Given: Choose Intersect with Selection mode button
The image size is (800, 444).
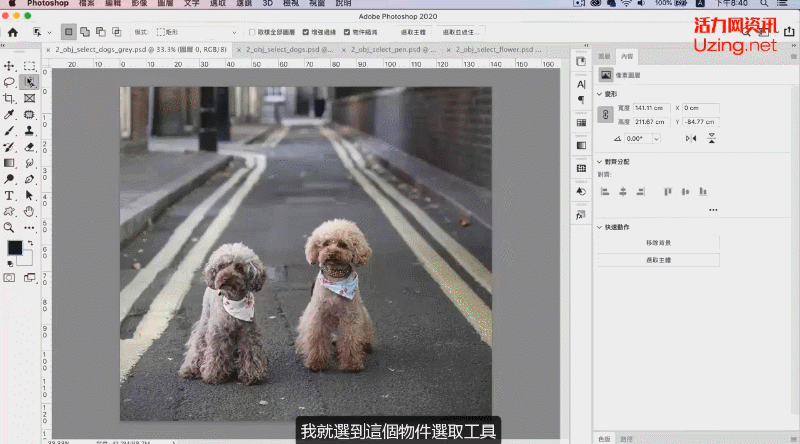Looking at the screenshot, I should (x=117, y=32).
